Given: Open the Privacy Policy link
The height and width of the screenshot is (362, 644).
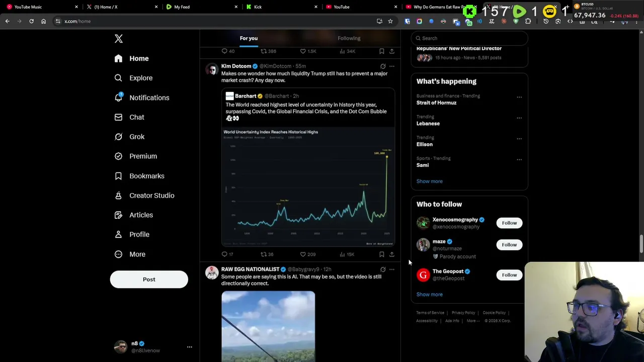Looking at the screenshot, I should 463,313.
